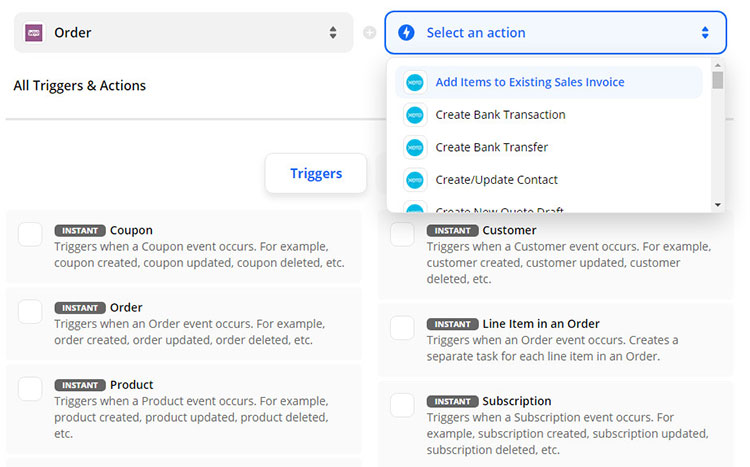Click the lightning bolt action icon
This screenshot has width=750, height=467.
406,33
